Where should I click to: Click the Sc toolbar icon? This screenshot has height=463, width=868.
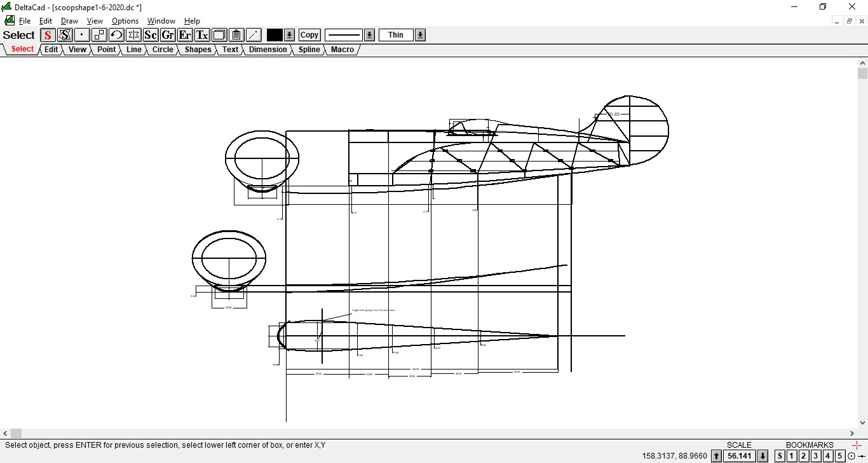click(x=151, y=35)
